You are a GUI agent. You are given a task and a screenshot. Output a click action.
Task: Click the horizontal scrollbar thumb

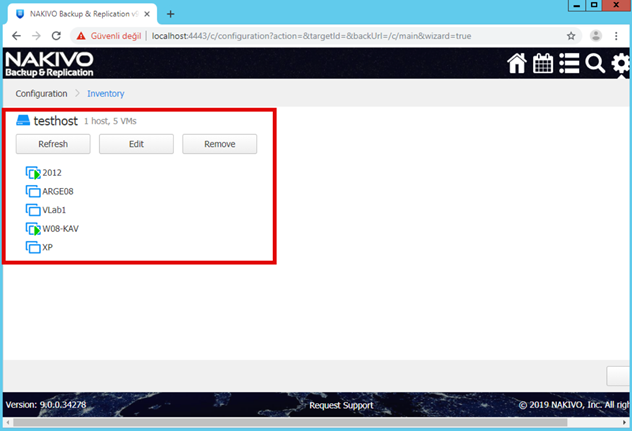290,423
